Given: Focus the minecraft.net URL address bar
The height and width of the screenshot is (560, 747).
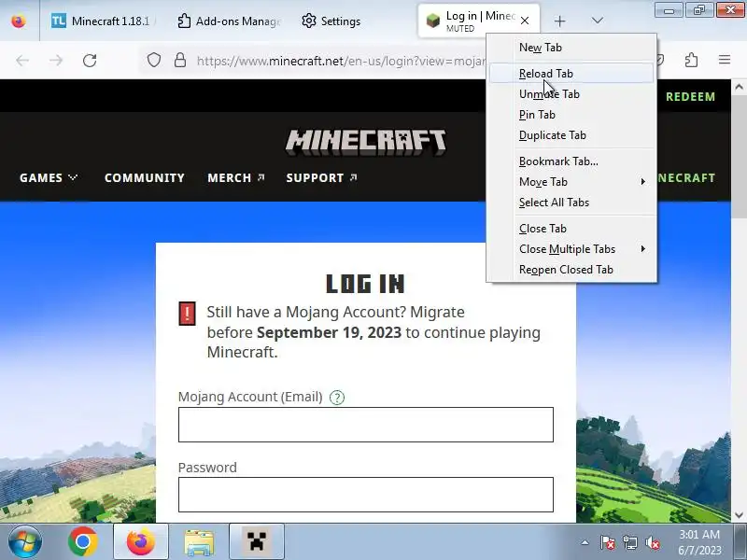Looking at the screenshot, I should (x=341, y=61).
